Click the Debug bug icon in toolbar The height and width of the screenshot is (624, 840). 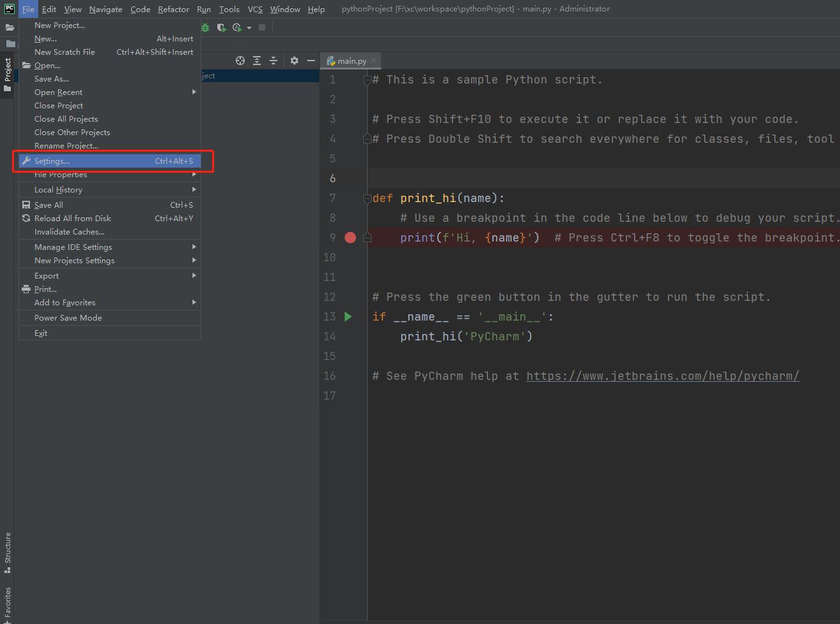tap(205, 27)
